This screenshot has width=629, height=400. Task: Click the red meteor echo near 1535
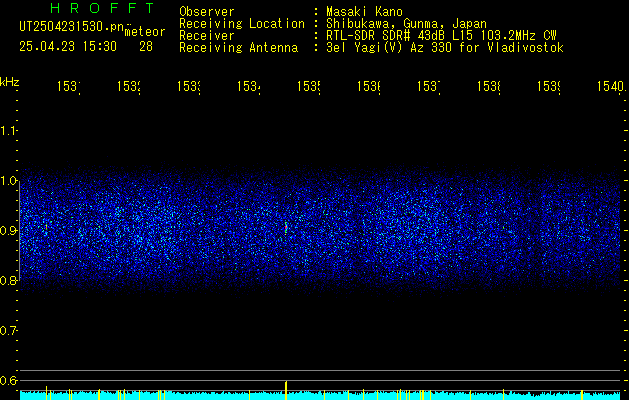(x=286, y=227)
